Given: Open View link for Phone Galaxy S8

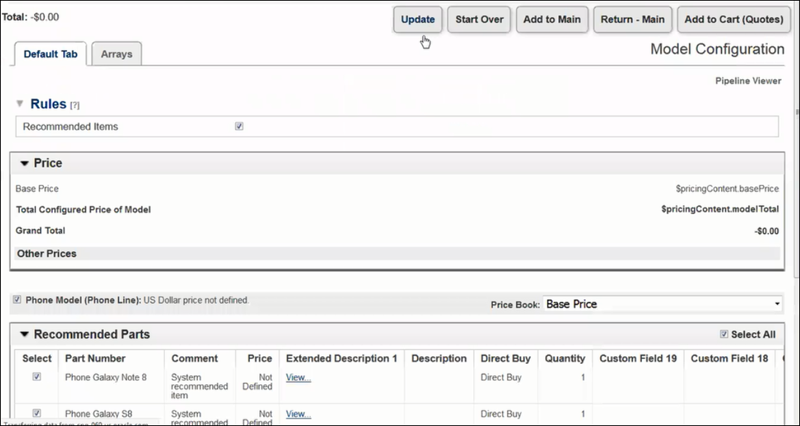Looking at the screenshot, I should pyautogui.click(x=298, y=413).
